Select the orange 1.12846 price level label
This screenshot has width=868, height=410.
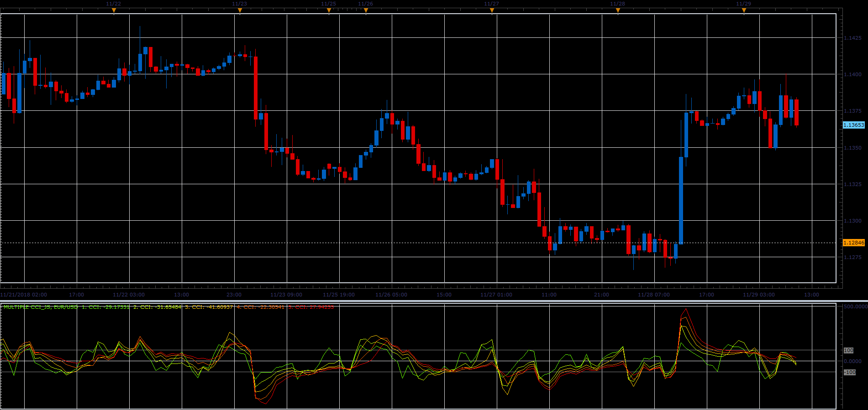853,243
